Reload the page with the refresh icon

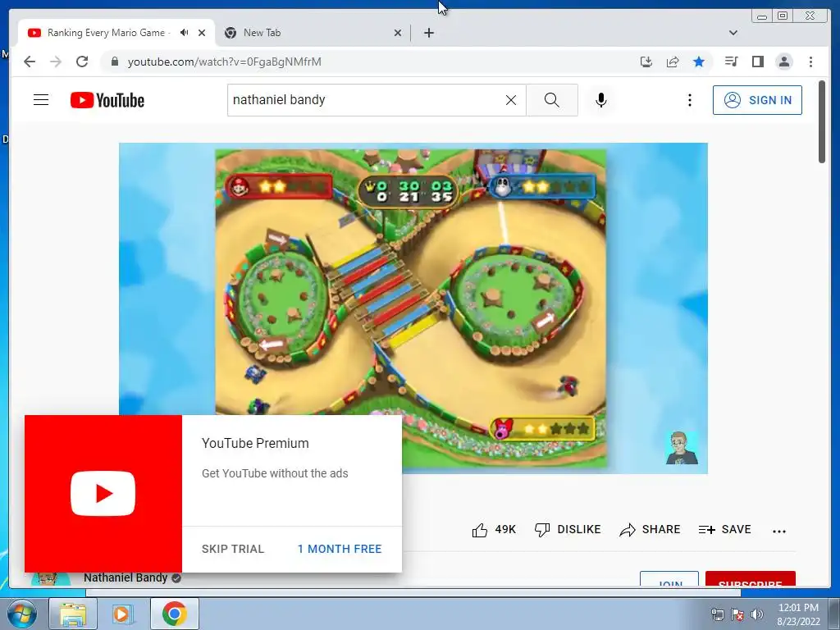click(x=82, y=62)
